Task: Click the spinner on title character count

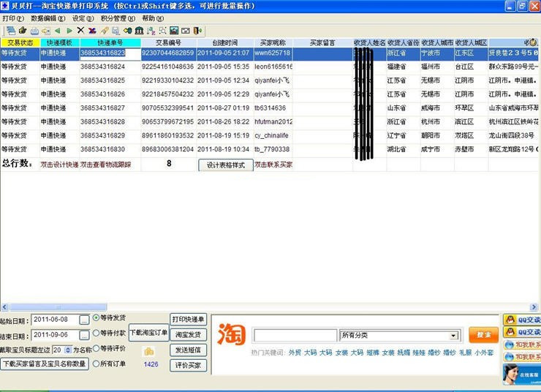Action: coord(68,350)
